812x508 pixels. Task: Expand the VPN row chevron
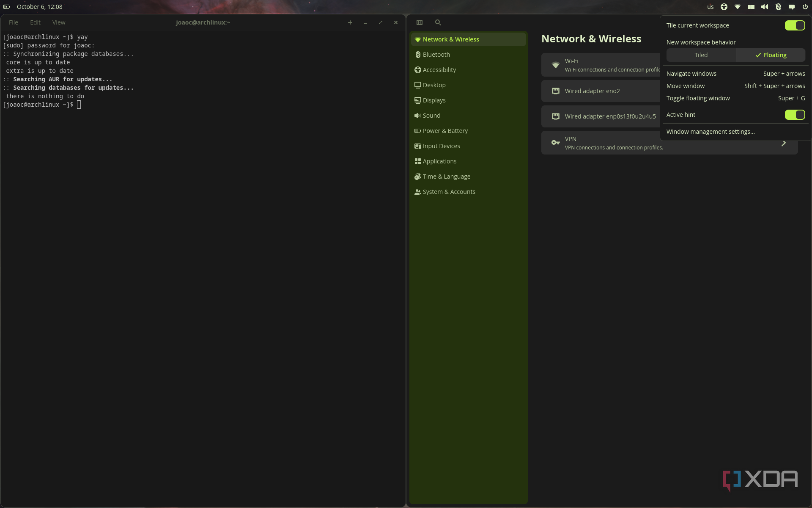[784, 143]
